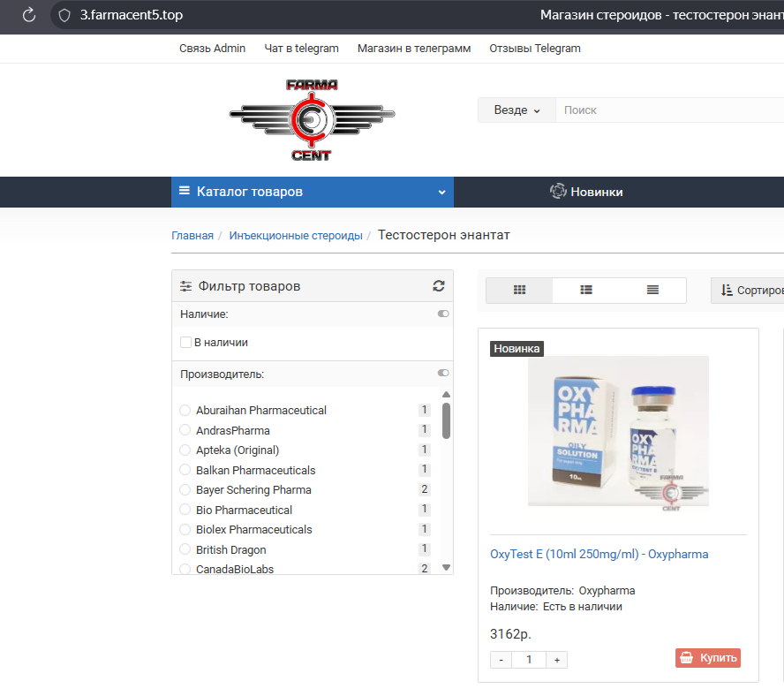
Task: Click the sorting icon on Сортировать button
Action: 726,290
